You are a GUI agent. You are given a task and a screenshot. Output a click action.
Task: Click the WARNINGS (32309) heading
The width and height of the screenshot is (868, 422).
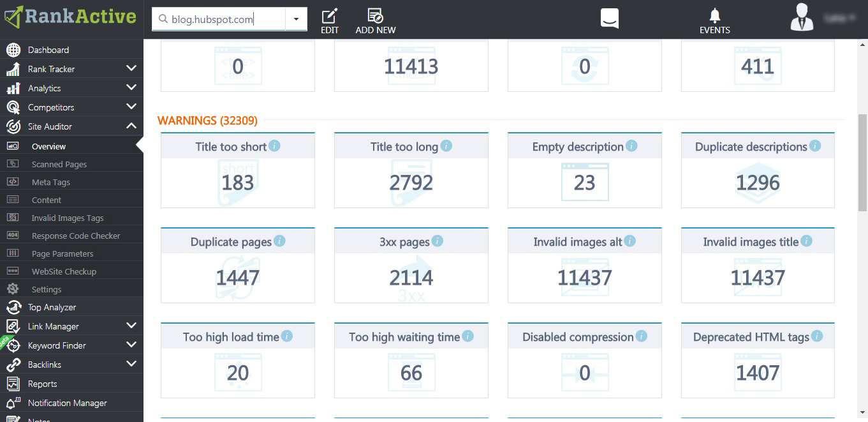208,120
